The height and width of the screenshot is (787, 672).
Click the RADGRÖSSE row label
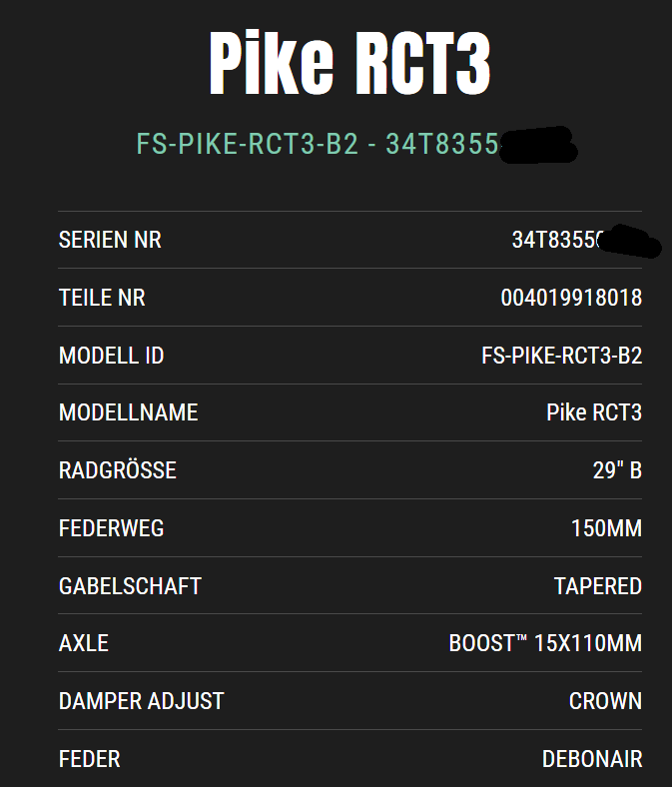pyautogui.click(x=118, y=470)
